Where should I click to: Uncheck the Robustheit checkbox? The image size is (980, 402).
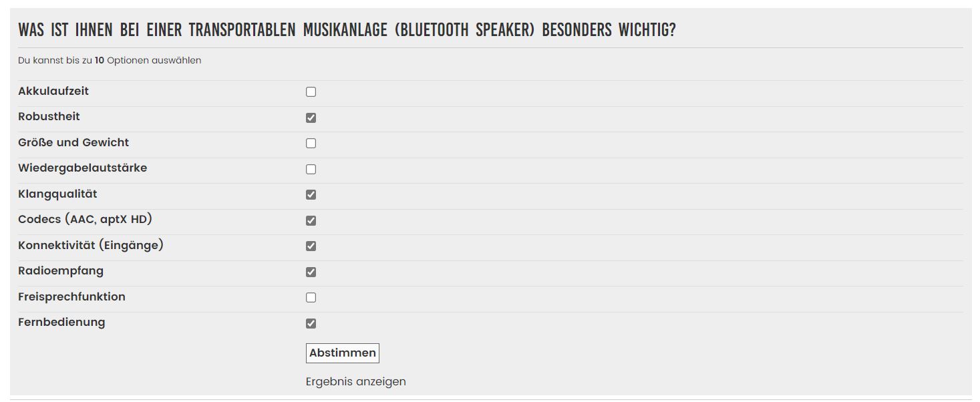(311, 118)
